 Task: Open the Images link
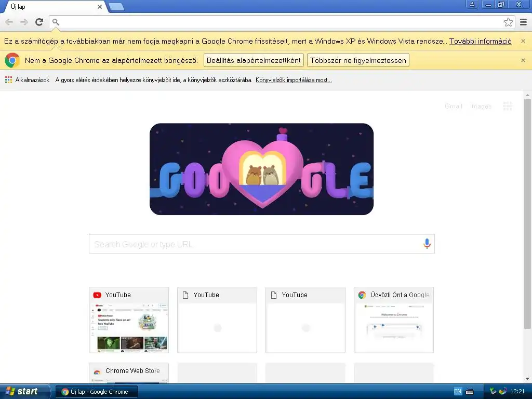coord(481,107)
